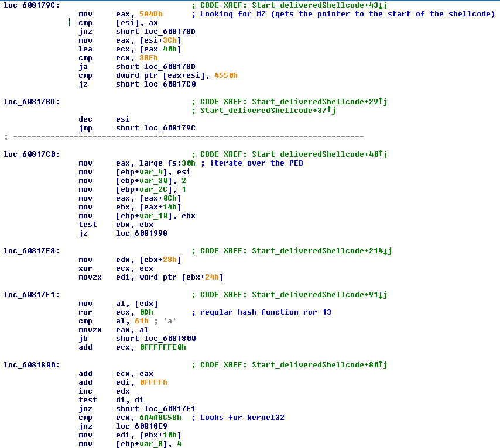Follow 'jnz short loc_60817F1' target
500x448 pixels.
[x=169, y=409]
